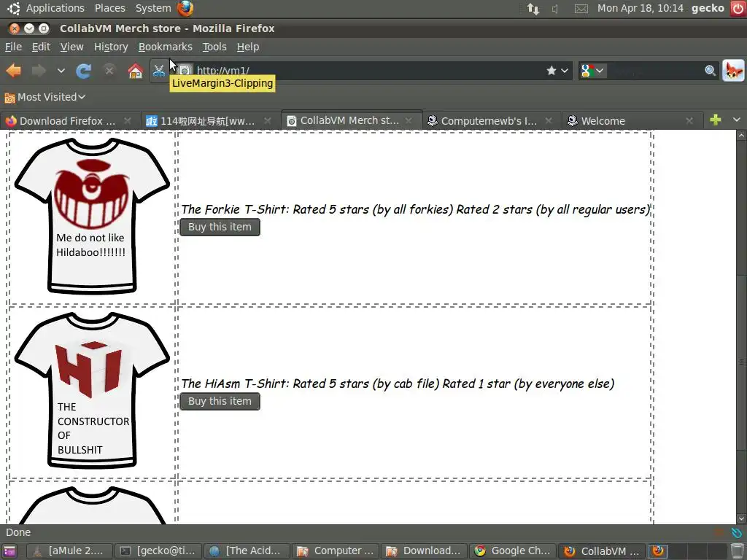The image size is (747, 560).
Task: Click the mail envelope indicator icon
Action: (x=581, y=9)
